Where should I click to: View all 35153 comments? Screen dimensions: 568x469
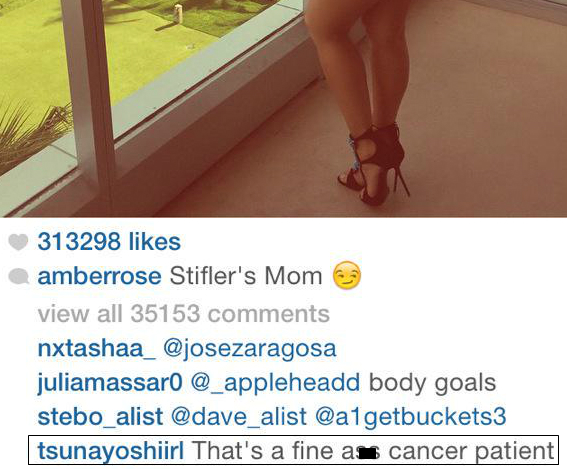[184, 313]
